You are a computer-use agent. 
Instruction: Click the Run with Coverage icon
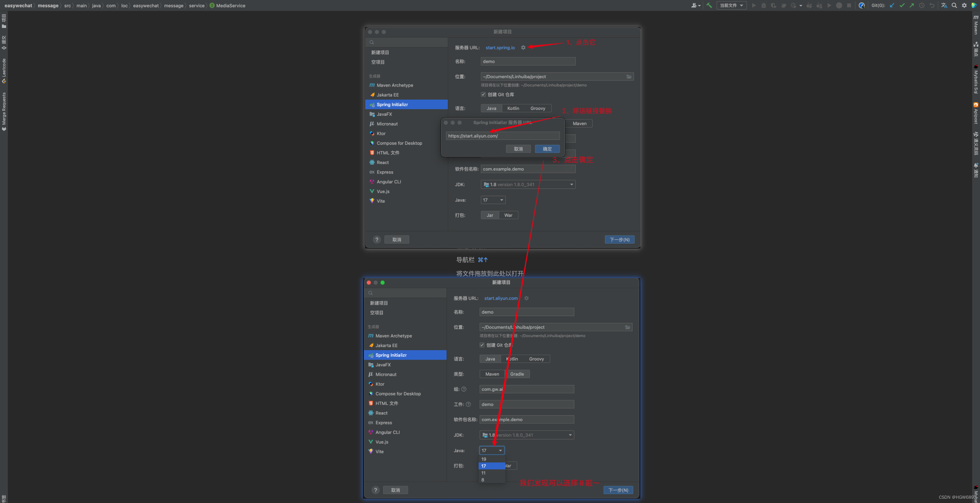point(774,5)
